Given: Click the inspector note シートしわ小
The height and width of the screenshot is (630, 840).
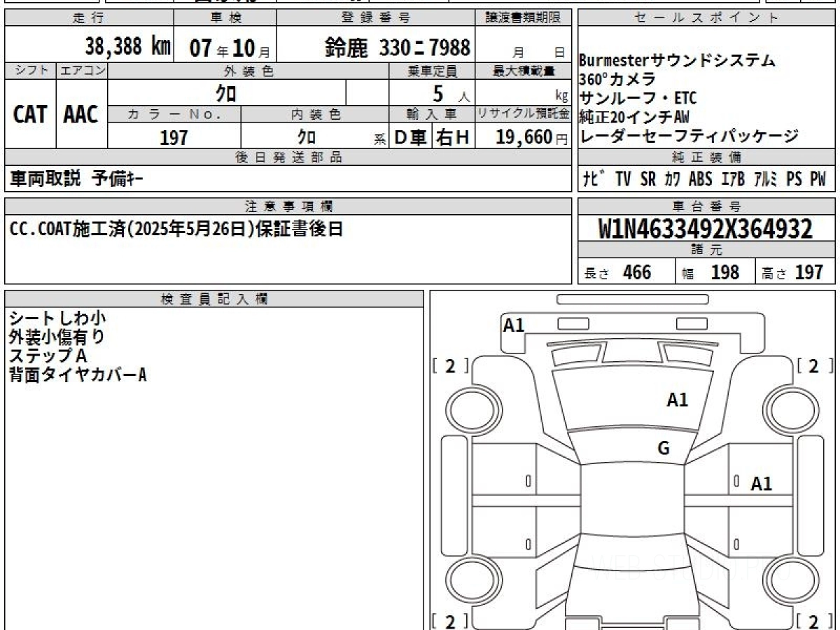Looking at the screenshot, I should coord(57,318).
